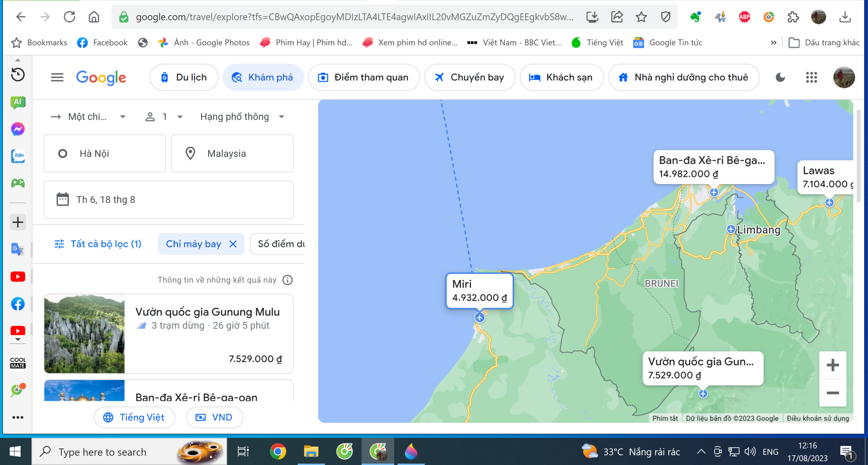Select Ban-đa Xê-ri Bê-ga map label
Screen dimensions: 868x465
[x=714, y=167]
